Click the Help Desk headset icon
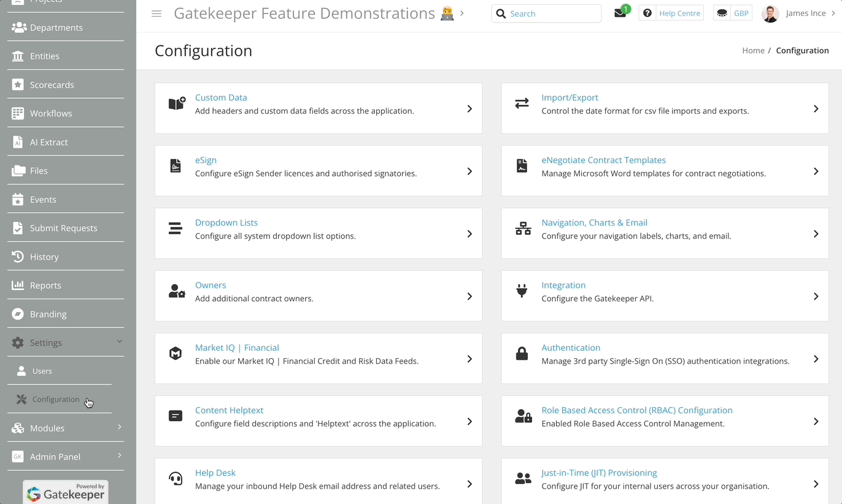 point(176,478)
